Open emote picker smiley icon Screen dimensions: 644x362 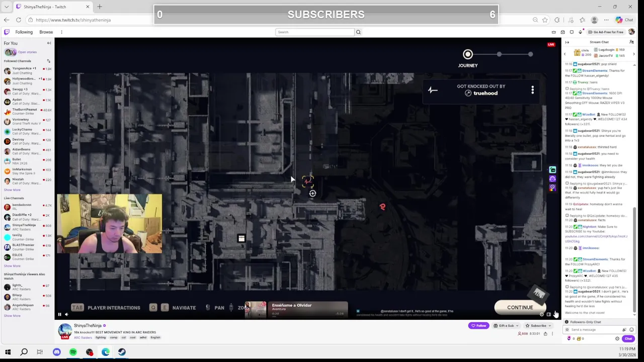631,330
